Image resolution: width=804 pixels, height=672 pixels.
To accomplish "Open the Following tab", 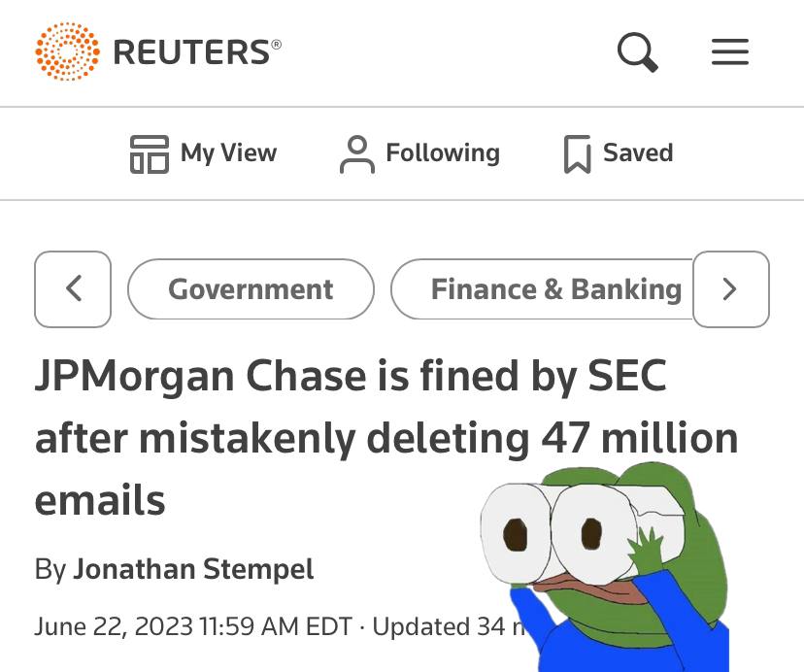I will click(x=419, y=153).
